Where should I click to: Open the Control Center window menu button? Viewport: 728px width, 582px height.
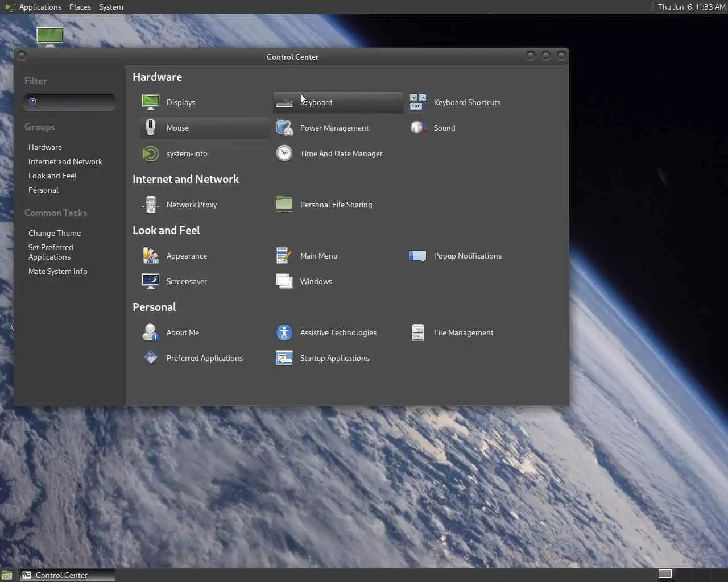pos(22,56)
